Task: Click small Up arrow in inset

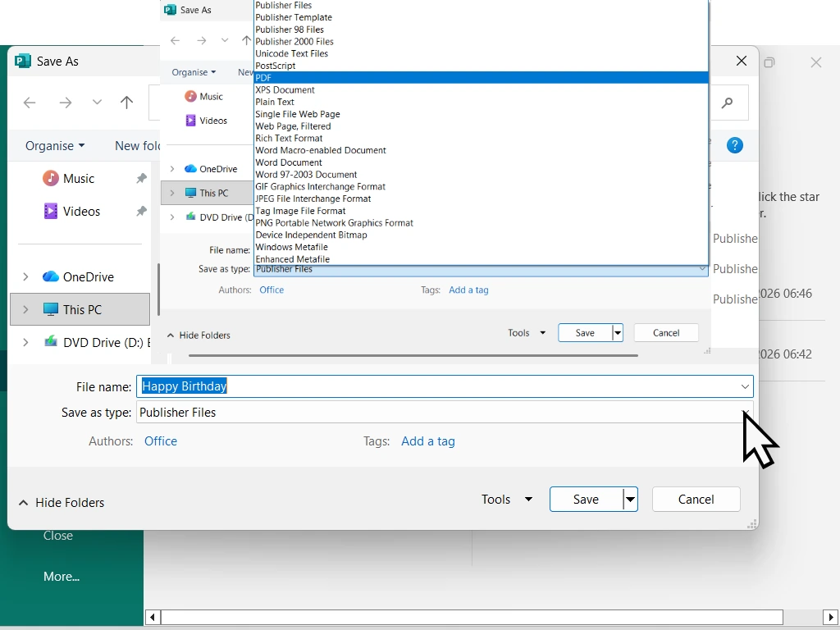Action: [x=246, y=41]
